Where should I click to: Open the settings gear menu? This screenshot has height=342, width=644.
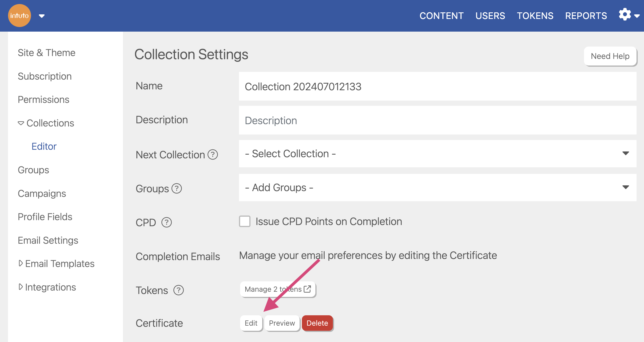click(625, 14)
